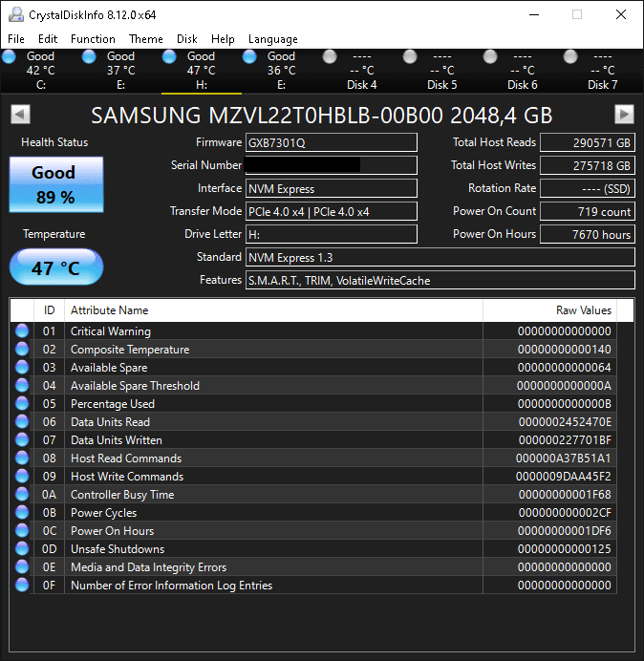Select raw value 0000002452470E
Screen dimensions: 644x661
[565, 422]
